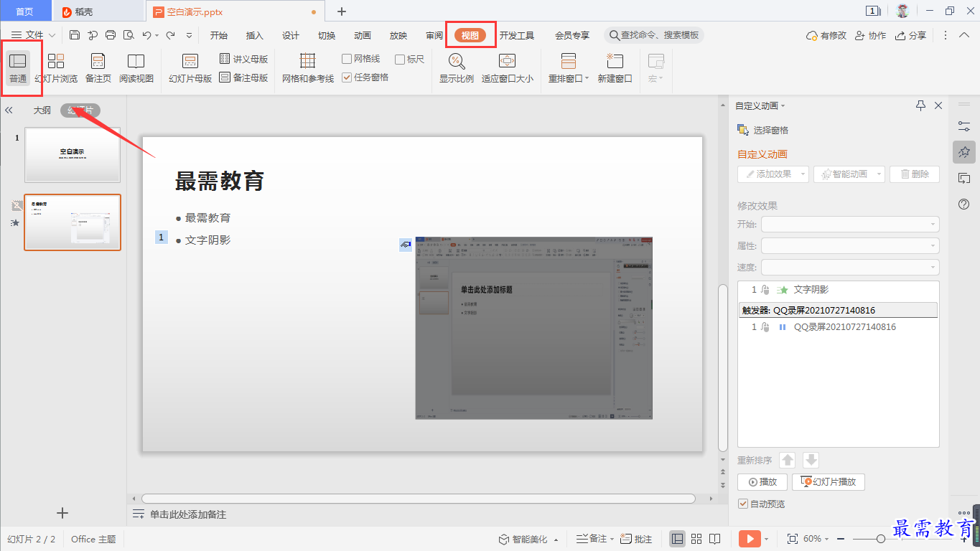Move animation down in reorder

click(811, 460)
